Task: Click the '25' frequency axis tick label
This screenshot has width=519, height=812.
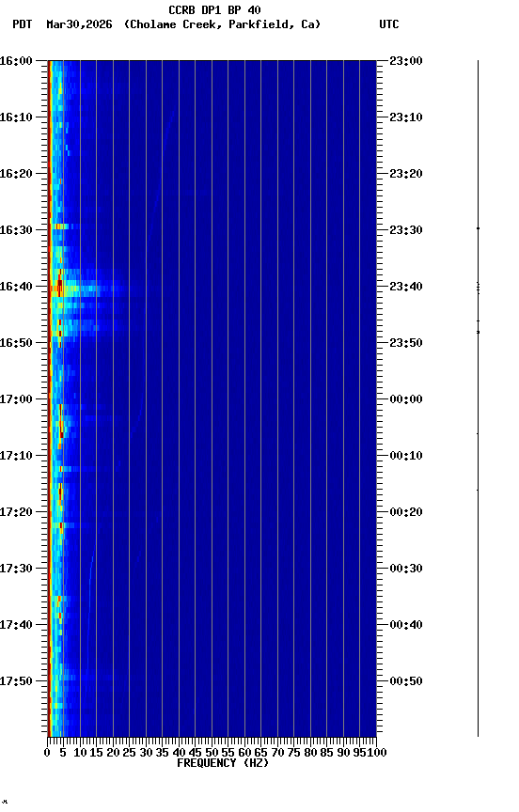Action: [x=129, y=754]
